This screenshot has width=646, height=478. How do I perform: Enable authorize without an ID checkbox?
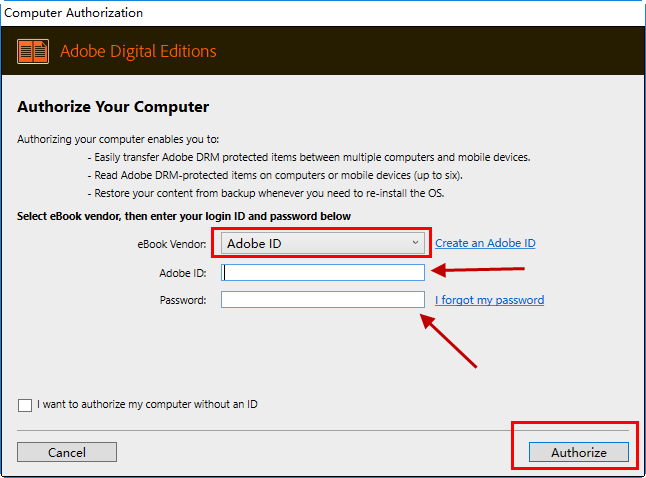[25, 405]
